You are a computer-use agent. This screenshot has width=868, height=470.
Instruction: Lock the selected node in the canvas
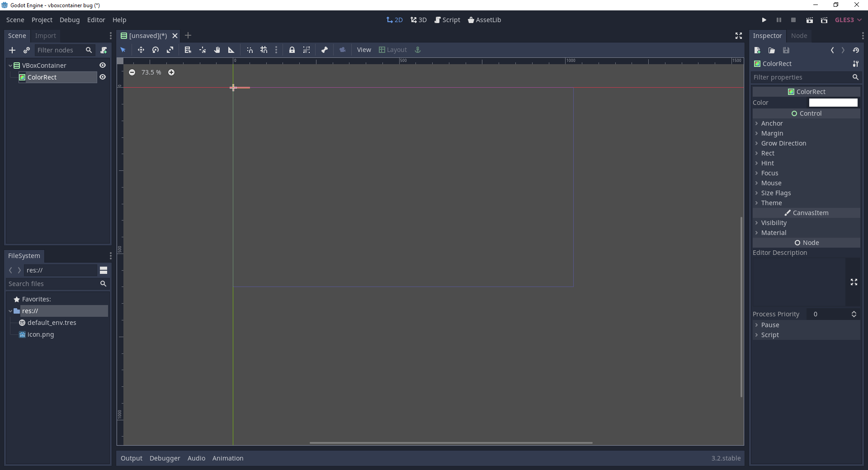click(292, 50)
